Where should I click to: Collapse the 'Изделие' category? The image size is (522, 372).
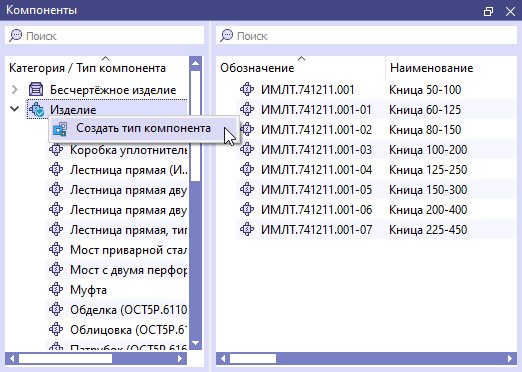pyautogui.click(x=15, y=109)
